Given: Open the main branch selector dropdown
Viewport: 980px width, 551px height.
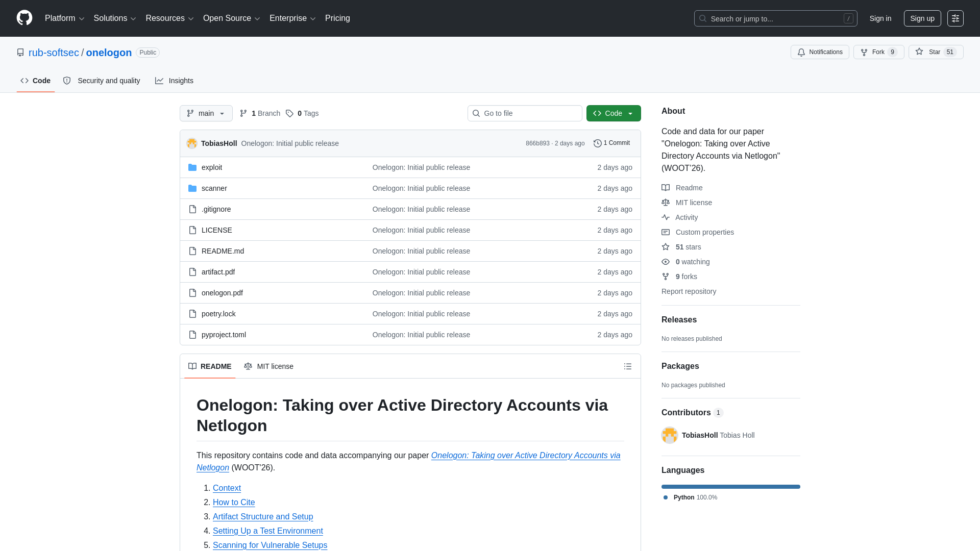Looking at the screenshot, I should point(206,113).
